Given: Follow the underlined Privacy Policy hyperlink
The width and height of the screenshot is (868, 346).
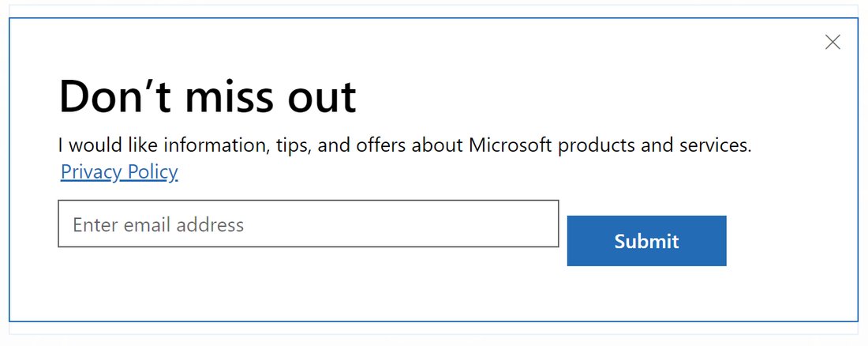Looking at the screenshot, I should click(x=119, y=171).
